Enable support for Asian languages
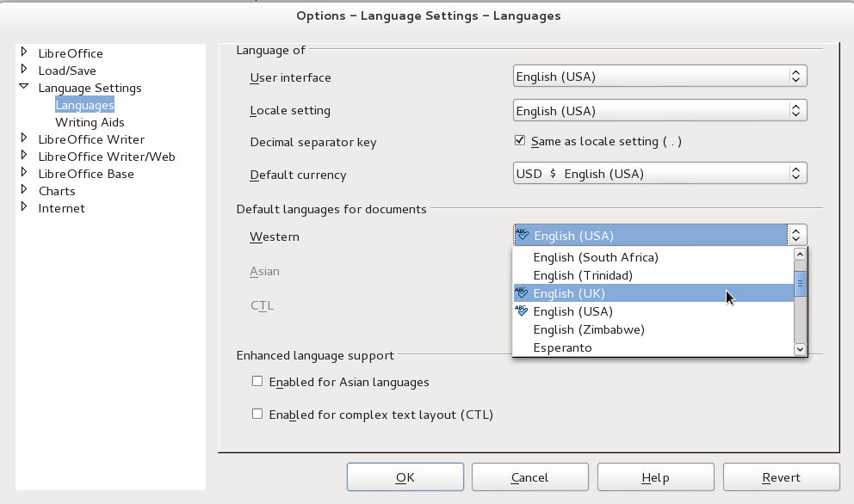854x504 pixels. click(x=257, y=381)
